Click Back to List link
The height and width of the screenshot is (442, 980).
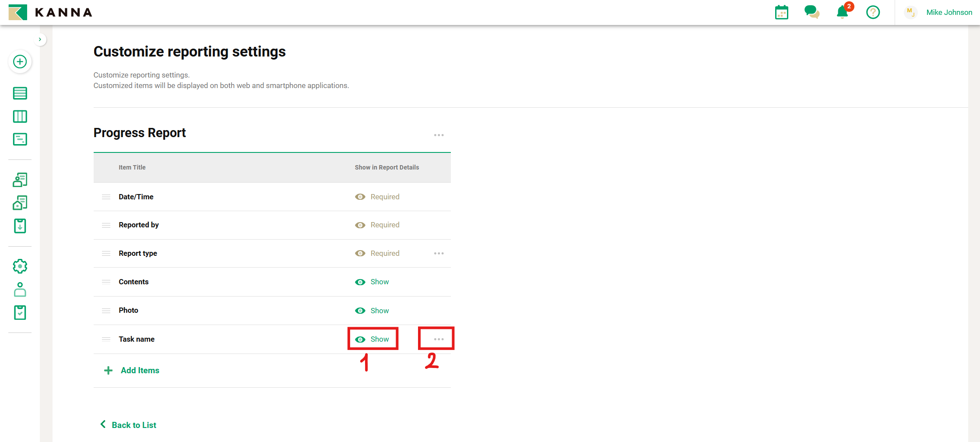click(128, 425)
